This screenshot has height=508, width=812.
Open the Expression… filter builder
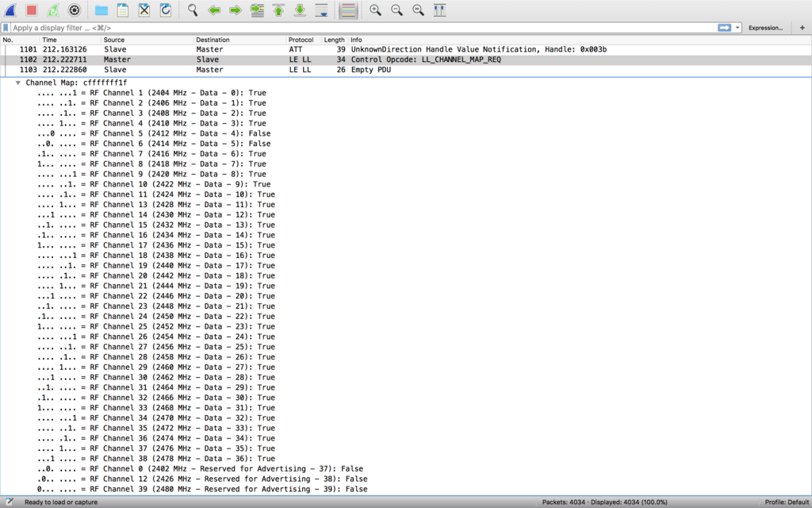click(x=765, y=28)
